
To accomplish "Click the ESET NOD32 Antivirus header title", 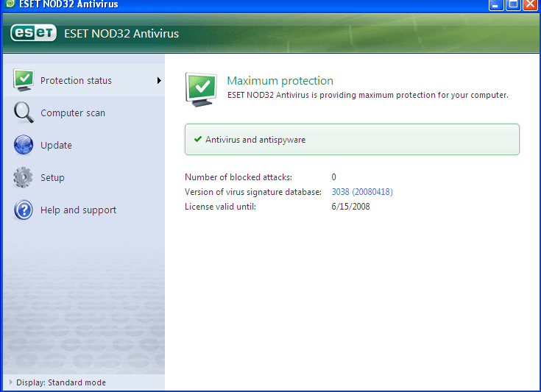I will 121,33.
